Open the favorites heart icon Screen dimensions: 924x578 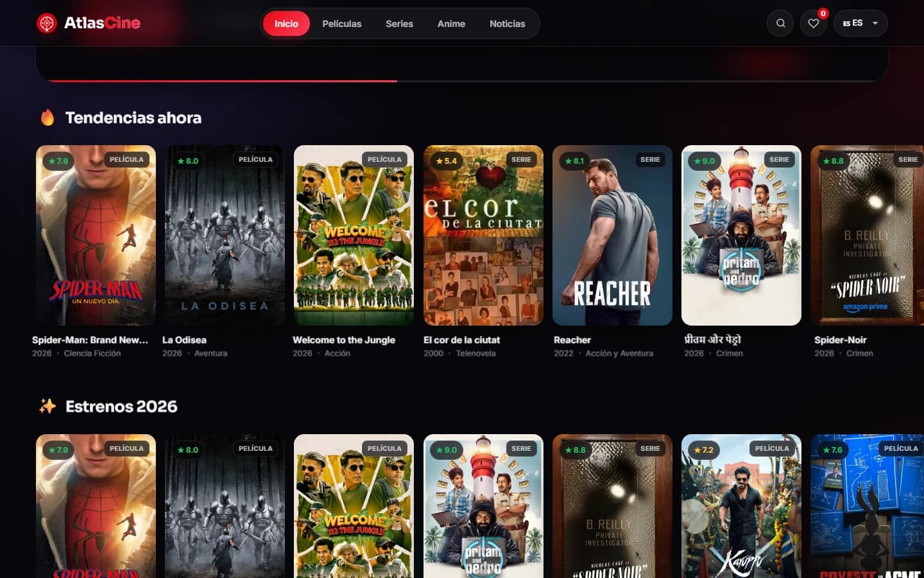[813, 23]
